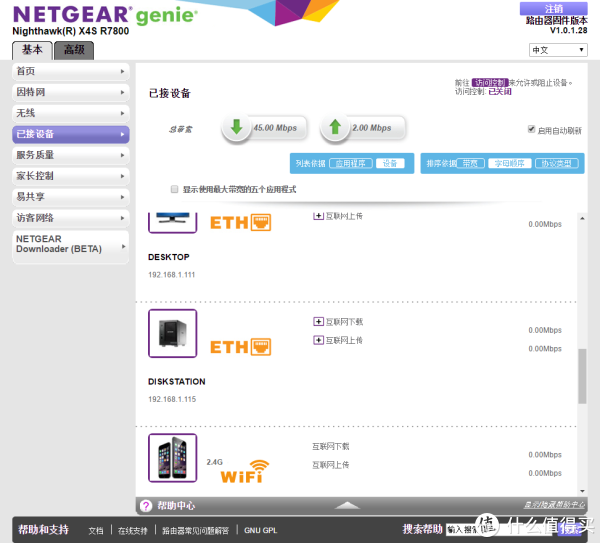Screen dimensions: 600x543
Task: Click the iPhone device icon
Action: [x=173, y=458]
